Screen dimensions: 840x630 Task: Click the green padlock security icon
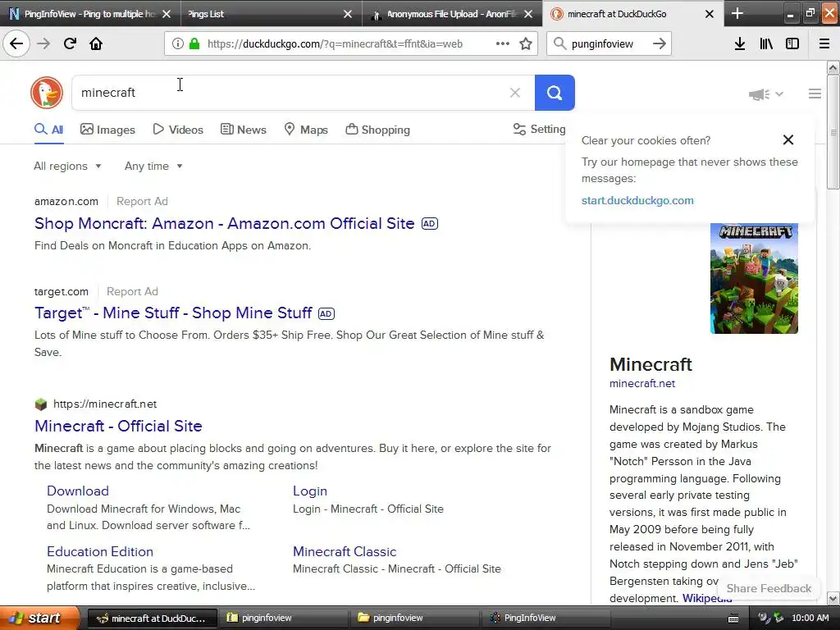[194, 43]
